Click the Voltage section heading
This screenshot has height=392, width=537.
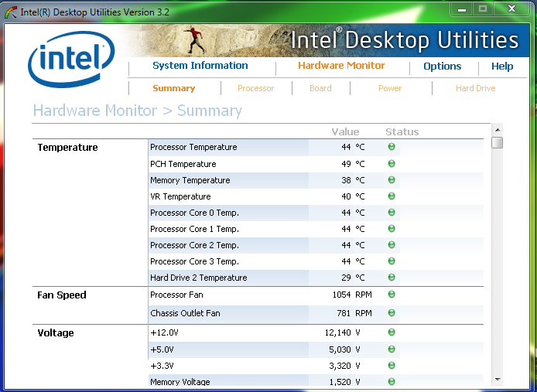56,333
